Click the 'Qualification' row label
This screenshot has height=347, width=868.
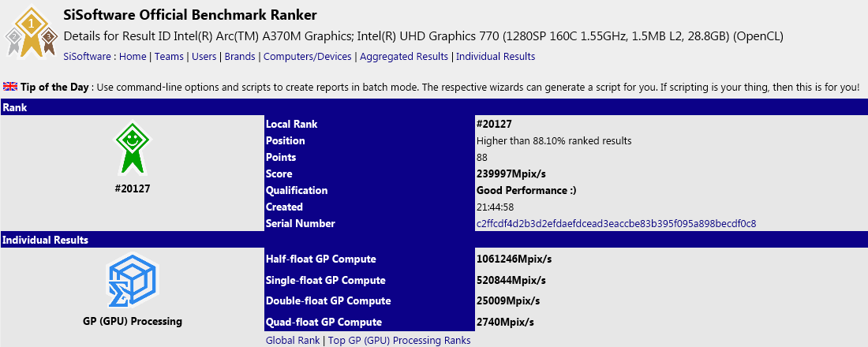(x=297, y=190)
